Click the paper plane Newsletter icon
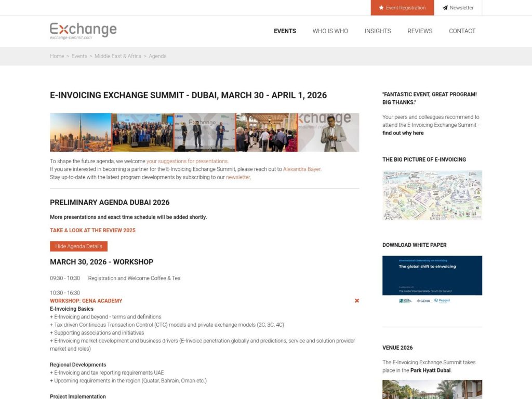 click(445, 7)
